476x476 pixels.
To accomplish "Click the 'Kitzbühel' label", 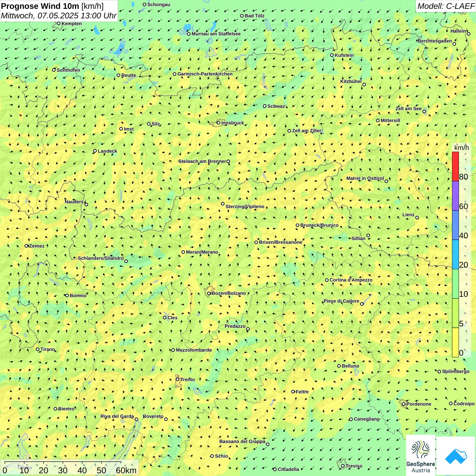I will [x=351, y=81].
